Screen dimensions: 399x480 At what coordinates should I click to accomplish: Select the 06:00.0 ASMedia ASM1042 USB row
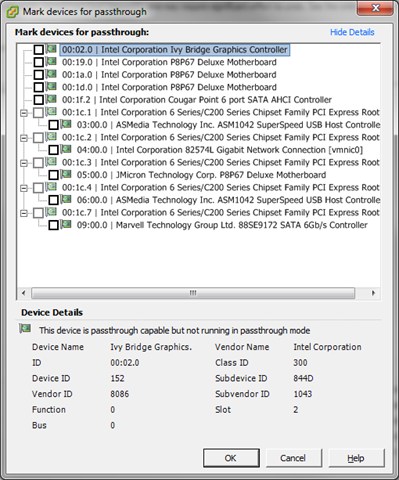pyautogui.click(x=228, y=200)
